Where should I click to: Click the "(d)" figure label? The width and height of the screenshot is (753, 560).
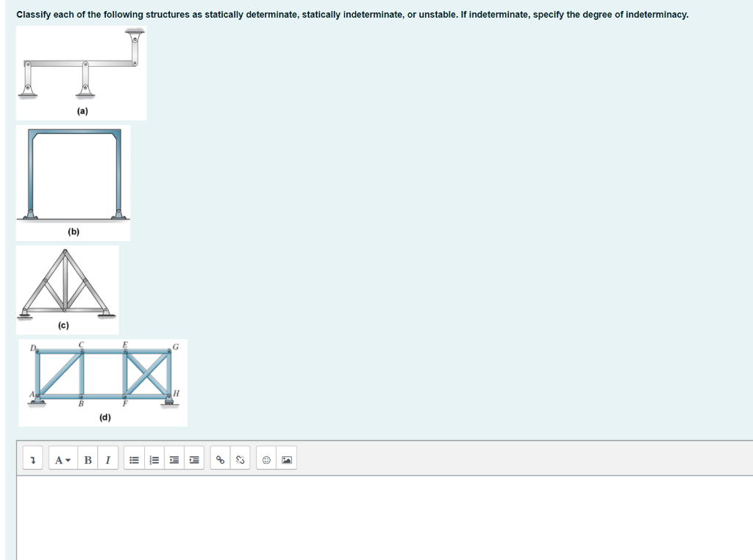click(x=105, y=417)
